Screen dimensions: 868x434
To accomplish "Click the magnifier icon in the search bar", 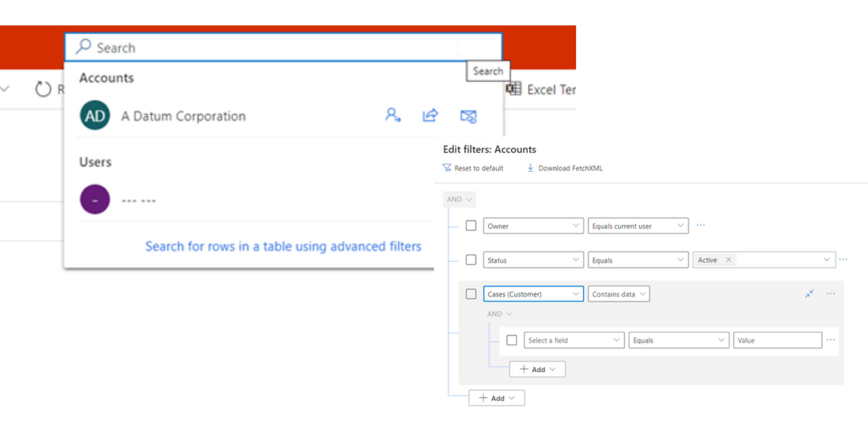I will coord(83,47).
